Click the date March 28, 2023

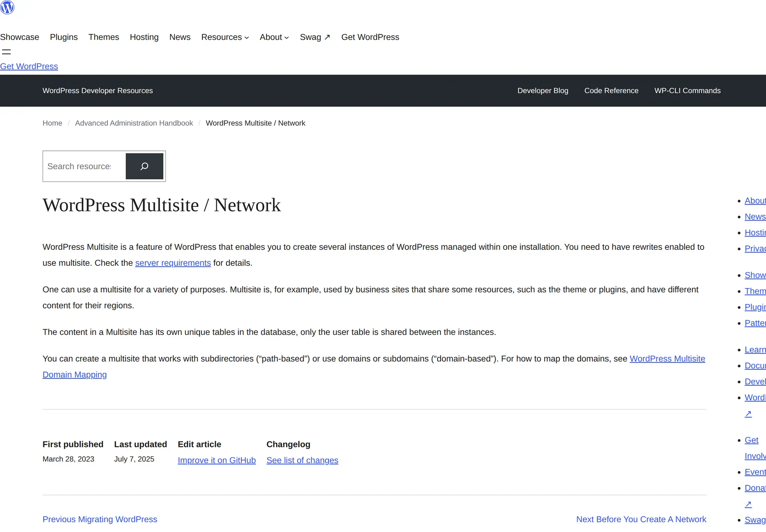(68, 459)
